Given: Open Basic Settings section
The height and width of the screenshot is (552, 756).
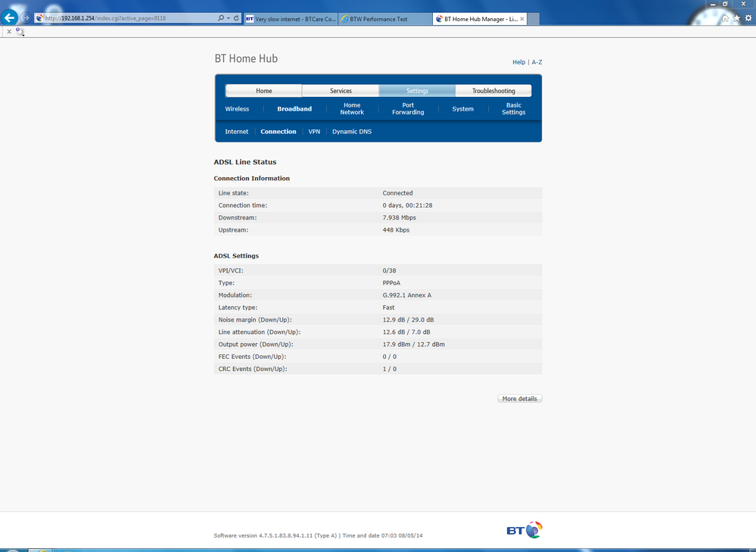Looking at the screenshot, I should pos(514,108).
